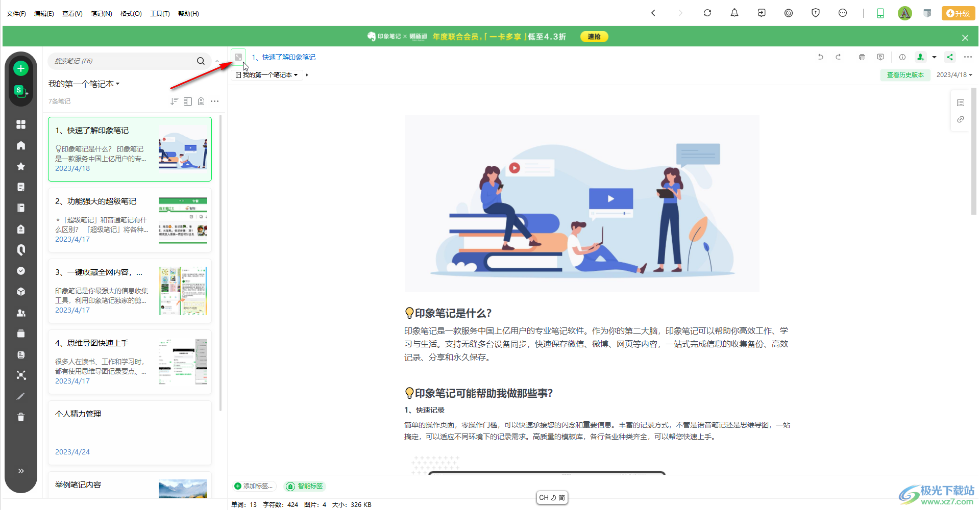
Task: Click the editor vertical scrollbar
Action: [974, 151]
